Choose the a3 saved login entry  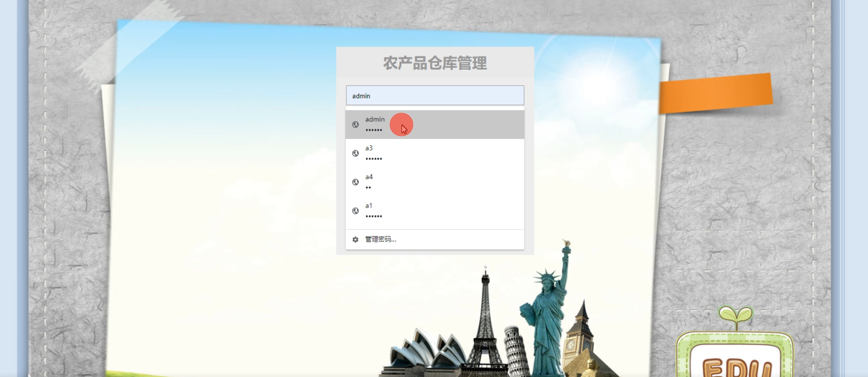(435, 153)
